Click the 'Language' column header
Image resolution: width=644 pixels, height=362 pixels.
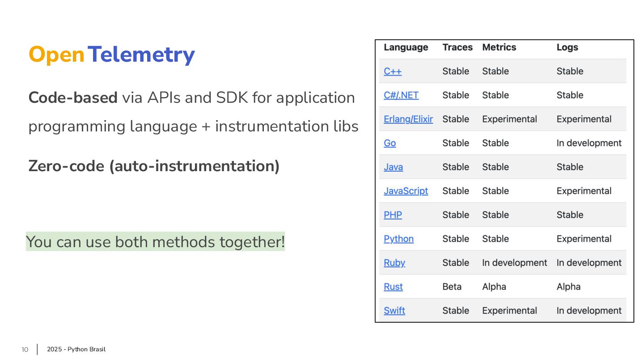pos(406,47)
